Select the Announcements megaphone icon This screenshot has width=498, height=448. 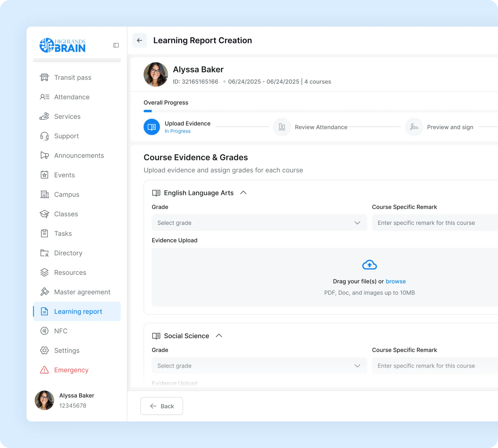44,155
